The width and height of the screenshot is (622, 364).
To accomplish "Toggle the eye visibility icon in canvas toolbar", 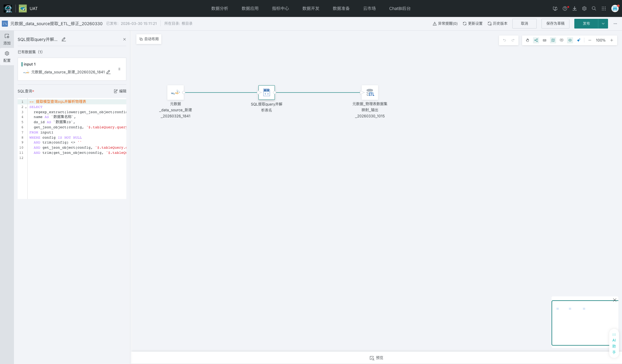I will click(570, 40).
